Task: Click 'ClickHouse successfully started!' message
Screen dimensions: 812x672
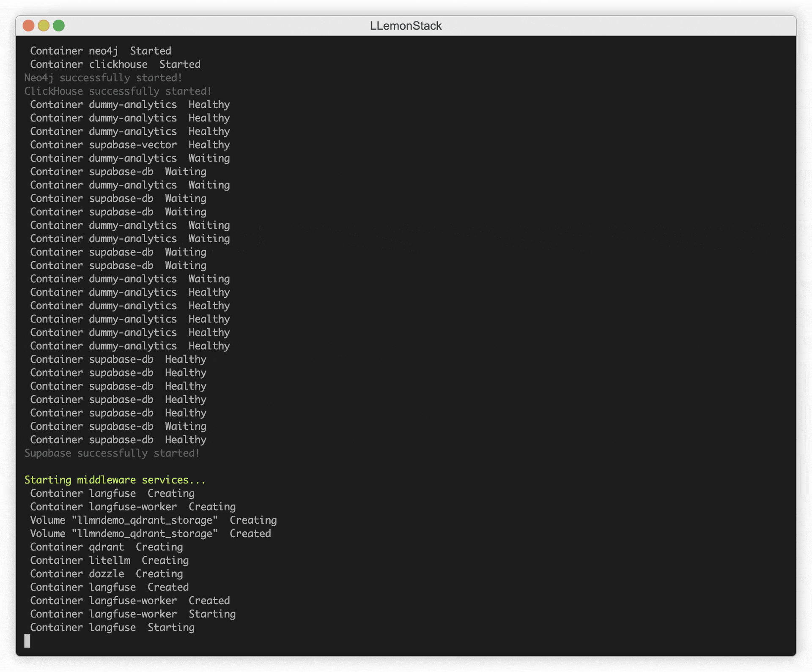Action: tap(118, 91)
